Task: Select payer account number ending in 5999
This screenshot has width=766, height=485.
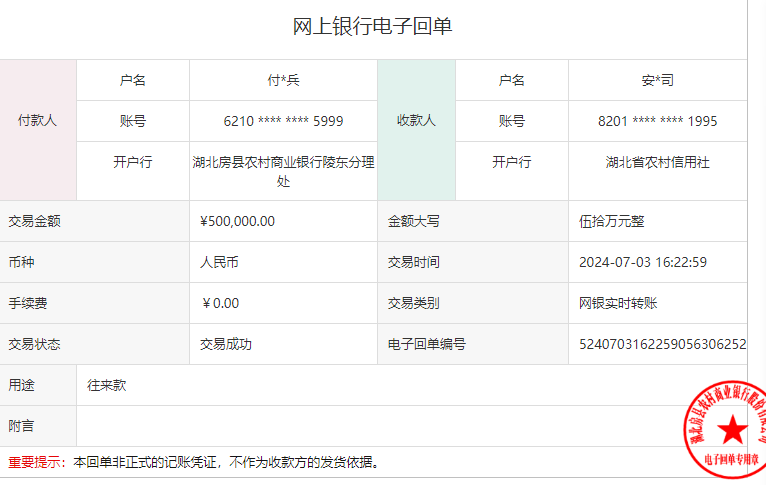Action: pyautogui.click(x=283, y=121)
